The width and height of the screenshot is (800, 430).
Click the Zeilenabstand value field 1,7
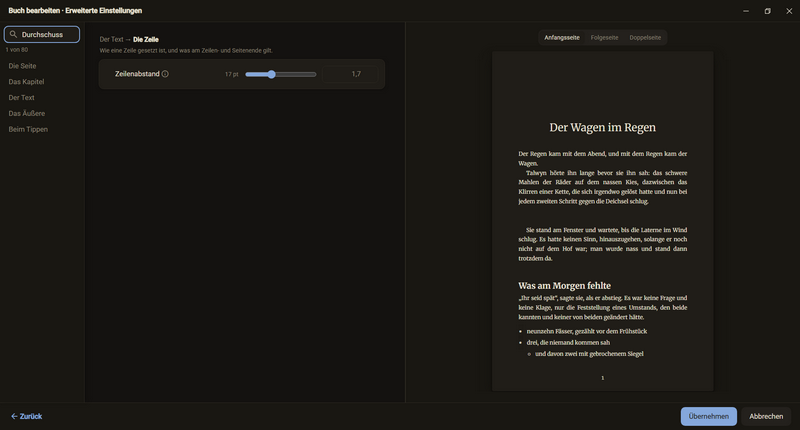[x=350, y=74]
